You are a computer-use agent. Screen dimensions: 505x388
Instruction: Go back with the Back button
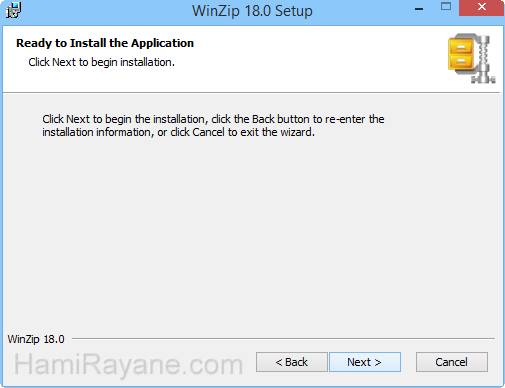point(292,362)
